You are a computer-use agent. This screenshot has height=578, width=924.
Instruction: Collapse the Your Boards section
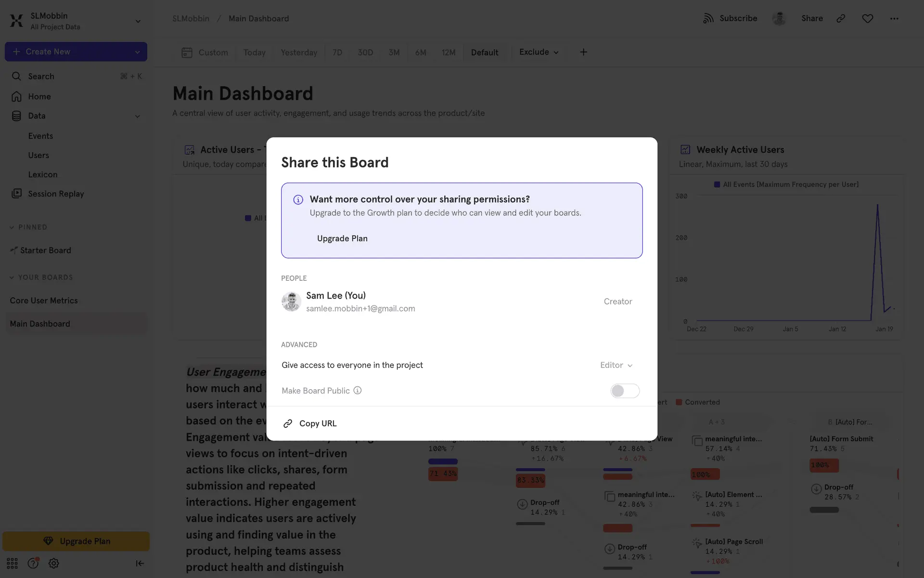point(12,277)
